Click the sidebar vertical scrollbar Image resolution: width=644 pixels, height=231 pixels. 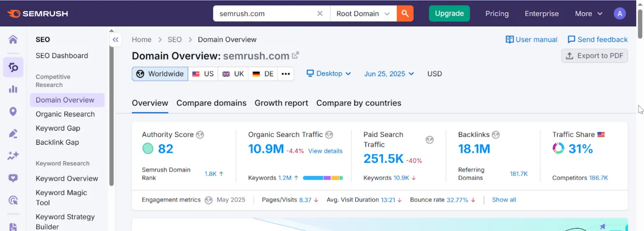tap(112, 116)
